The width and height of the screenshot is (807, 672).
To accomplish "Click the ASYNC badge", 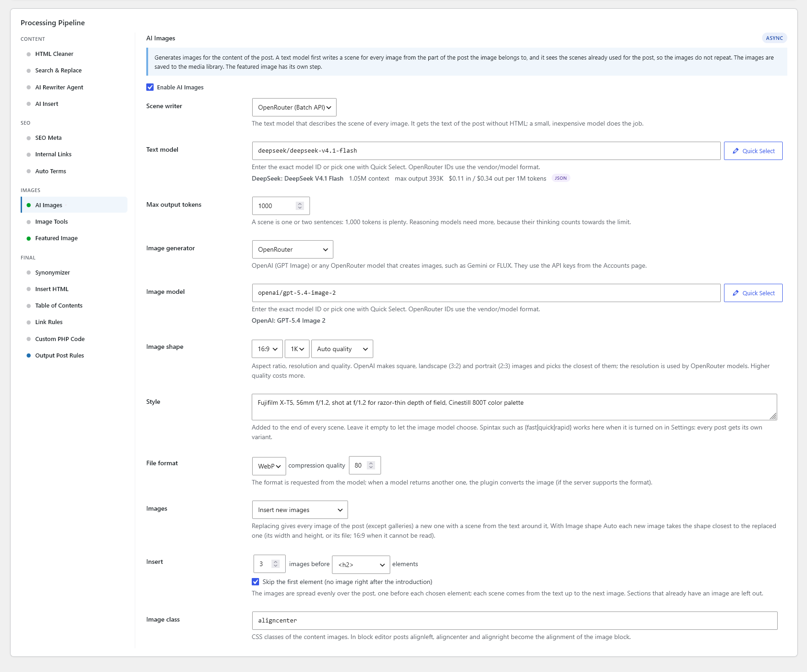I will pos(774,38).
